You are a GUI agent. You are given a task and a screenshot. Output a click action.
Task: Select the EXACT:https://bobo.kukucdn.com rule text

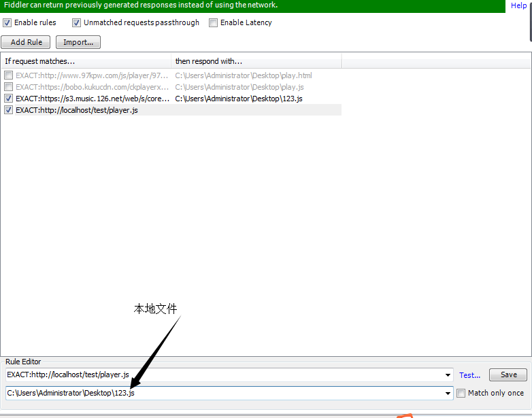click(92, 87)
